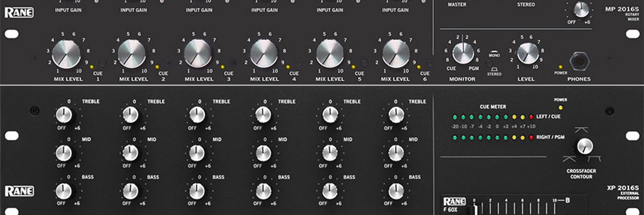The image size is (644, 215).
Task: Click channel 5 MIX LEVEL knob
Action: point(329,54)
